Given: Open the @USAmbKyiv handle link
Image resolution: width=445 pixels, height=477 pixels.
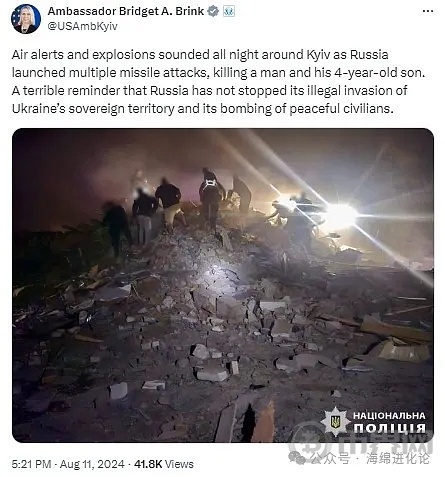Looking at the screenshot, I should 82,26.
